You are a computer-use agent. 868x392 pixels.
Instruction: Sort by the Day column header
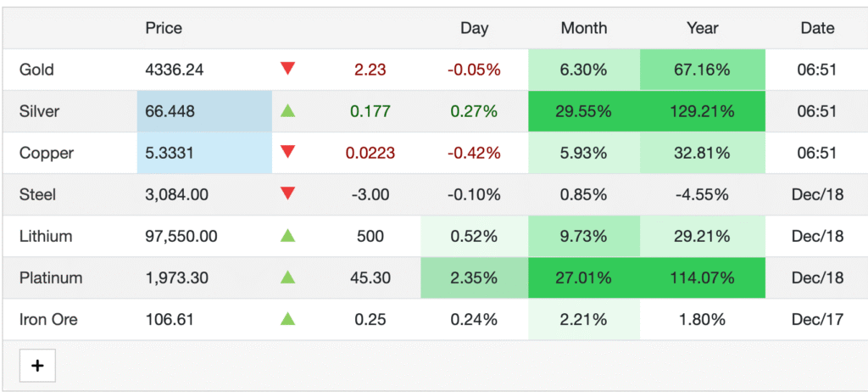474,28
